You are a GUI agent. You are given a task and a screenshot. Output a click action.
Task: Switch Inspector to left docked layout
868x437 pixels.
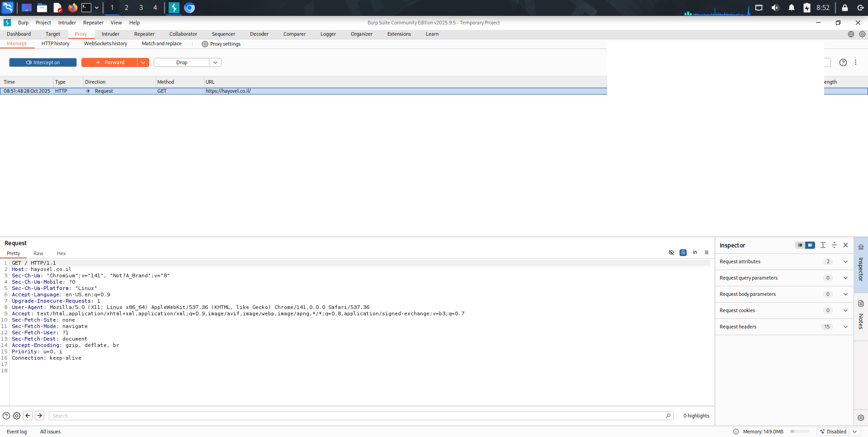click(x=800, y=245)
